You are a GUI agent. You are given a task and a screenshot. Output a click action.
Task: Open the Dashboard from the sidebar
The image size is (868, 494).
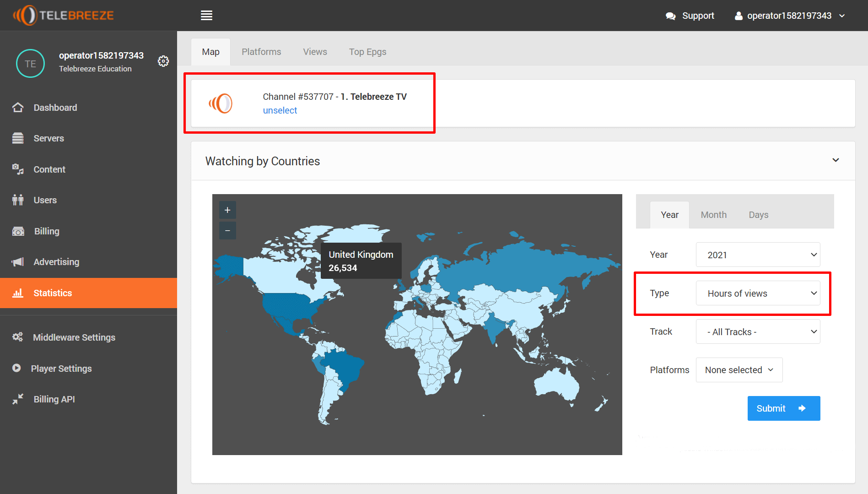[17, 107]
